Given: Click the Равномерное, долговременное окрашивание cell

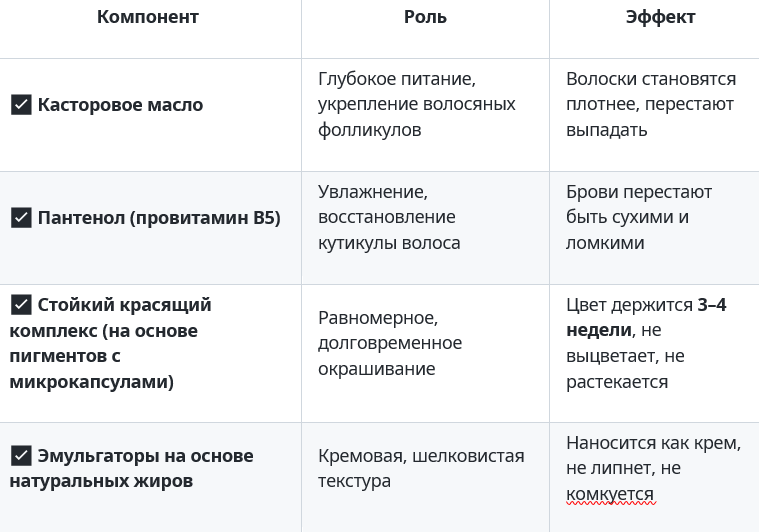Looking at the screenshot, I should pos(390,343).
